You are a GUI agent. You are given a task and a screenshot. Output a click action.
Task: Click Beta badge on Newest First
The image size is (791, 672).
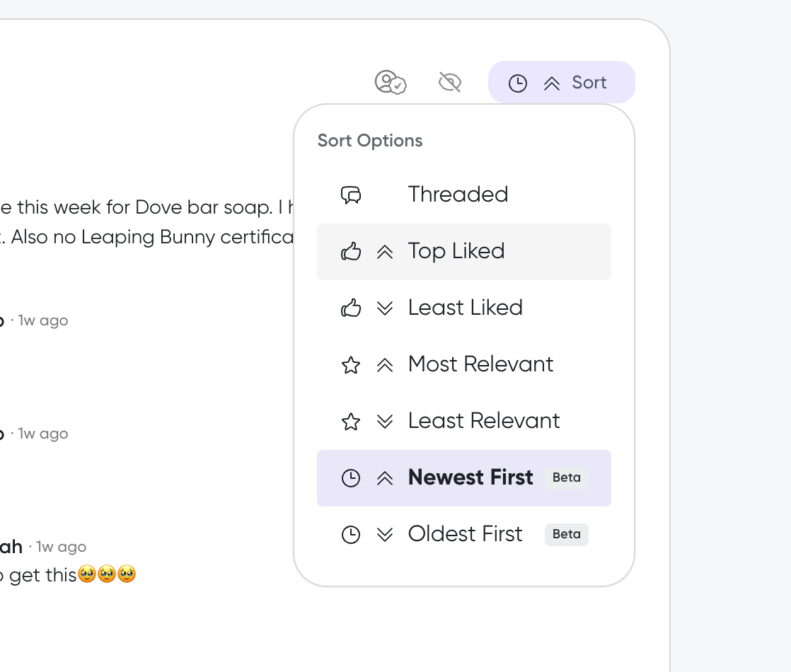567,477
